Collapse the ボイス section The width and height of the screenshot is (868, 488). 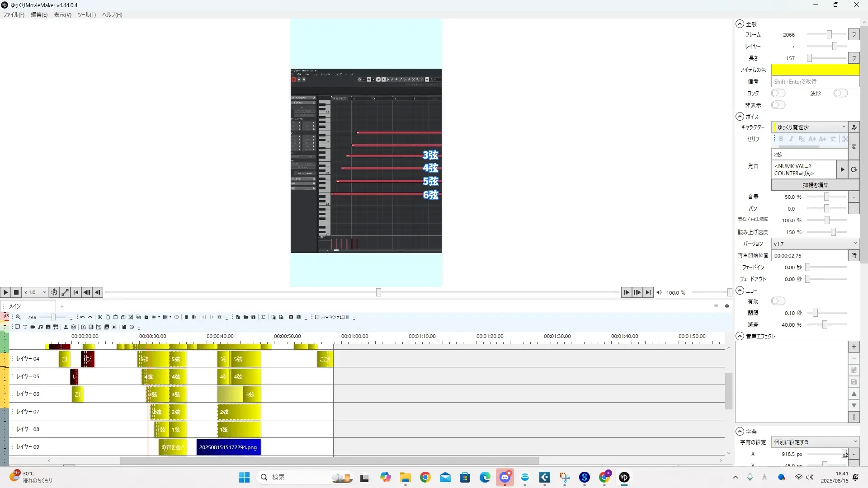coord(740,117)
